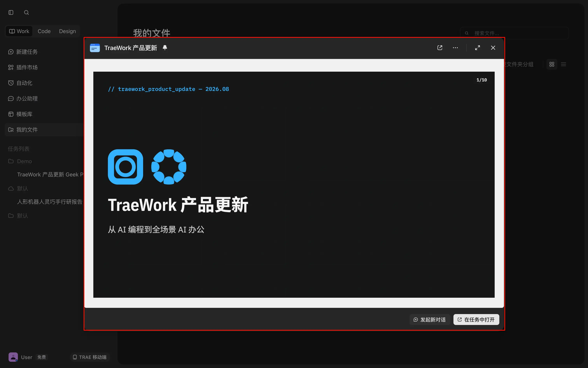Click the presentation file icon in dialog header
Viewport: 588px width, 368px height.
click(95, 48)
